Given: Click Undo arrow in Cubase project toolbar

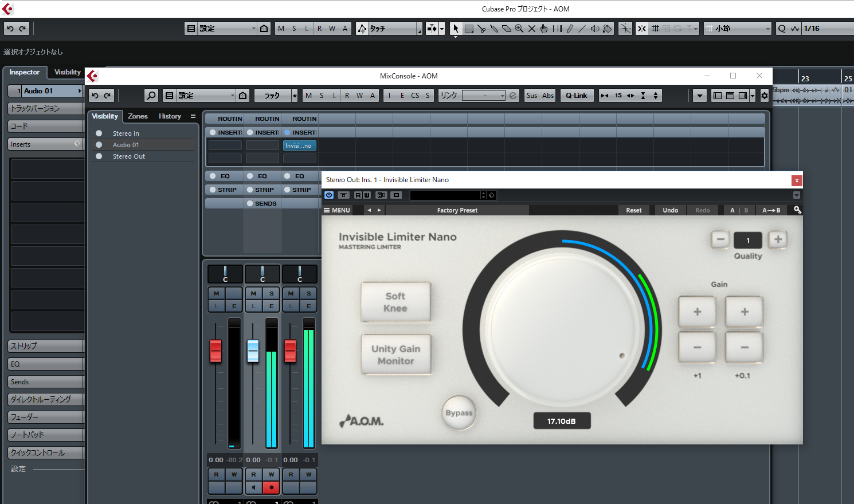Looking at the screenshot, I should [10, 28].
